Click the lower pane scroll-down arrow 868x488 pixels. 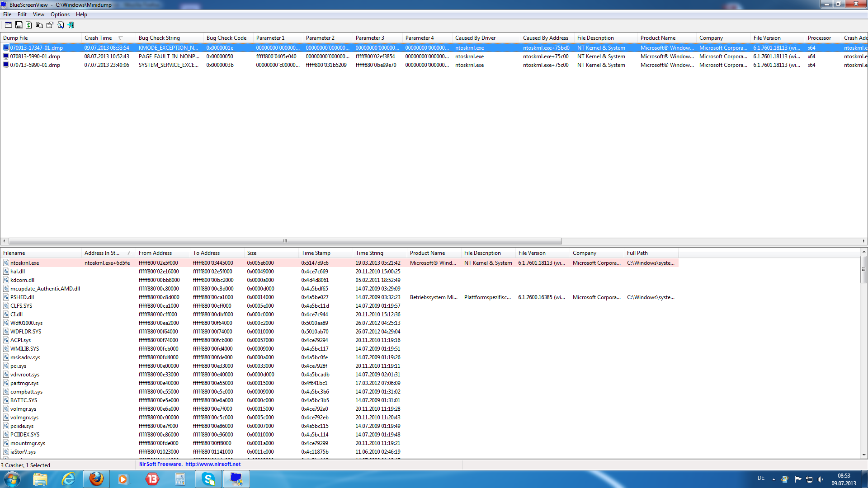(x=863, y=455)
